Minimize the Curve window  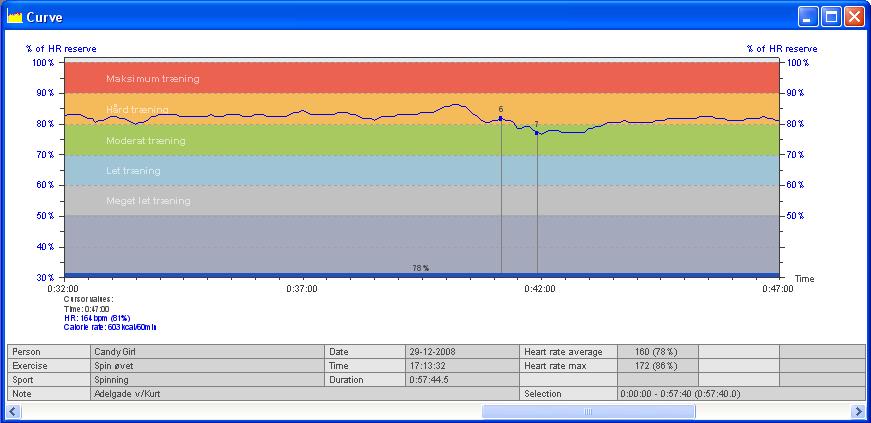tap(808, 17)
